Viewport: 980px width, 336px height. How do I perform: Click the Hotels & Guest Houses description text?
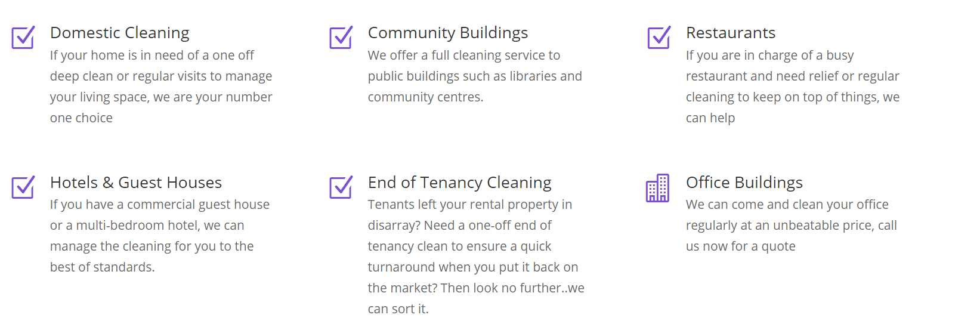[x=160, y=236]
